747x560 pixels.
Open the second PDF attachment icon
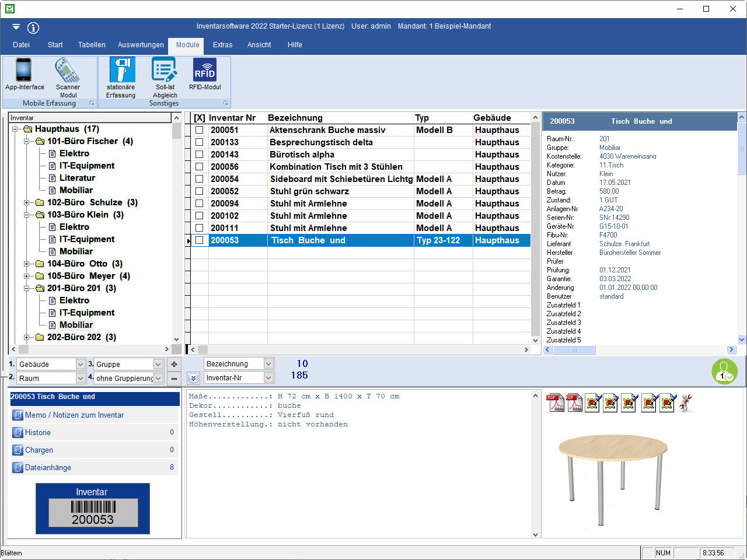click(x=574, y=402)
